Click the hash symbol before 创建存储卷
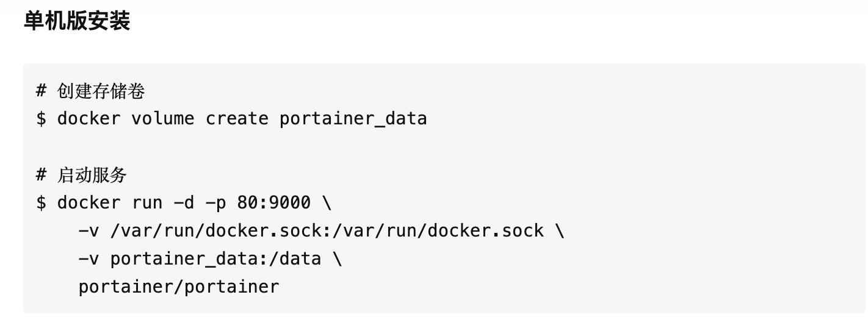The width and height of the screenshot is (868, 317). tap(42, 91)
